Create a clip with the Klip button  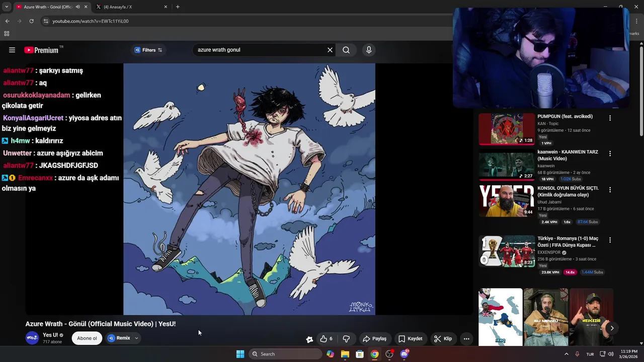tap(443, 338)
